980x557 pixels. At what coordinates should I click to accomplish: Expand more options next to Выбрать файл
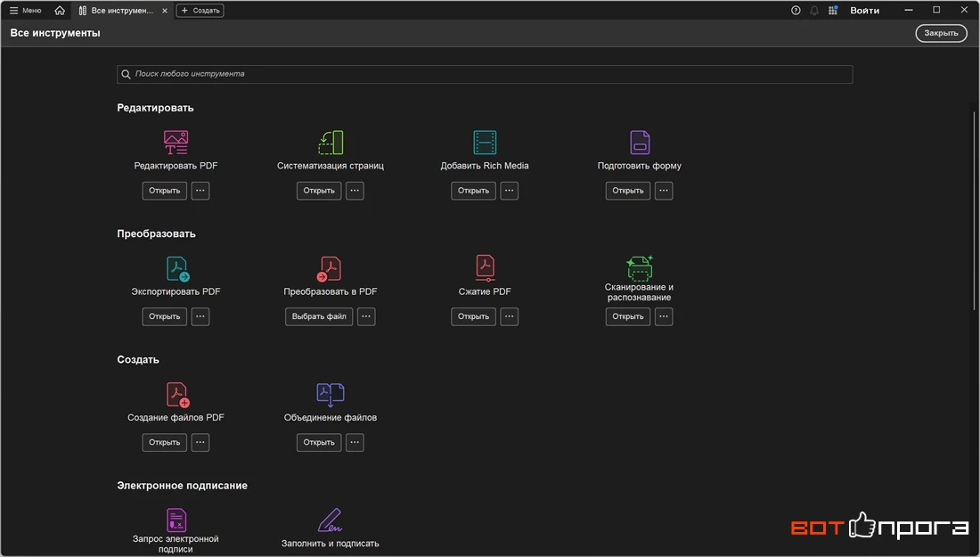click(x=366, y=316)
